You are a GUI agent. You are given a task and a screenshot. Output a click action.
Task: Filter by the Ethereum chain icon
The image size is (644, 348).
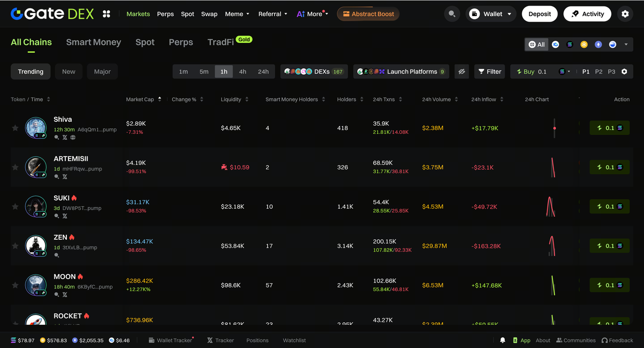[x=598, y=44]
